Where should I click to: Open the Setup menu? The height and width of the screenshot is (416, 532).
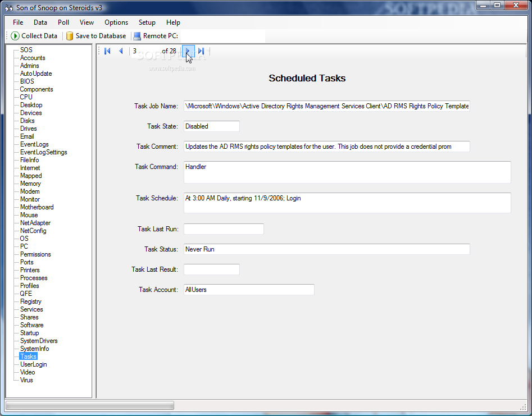pyautogui.click(x=147, y=22)
